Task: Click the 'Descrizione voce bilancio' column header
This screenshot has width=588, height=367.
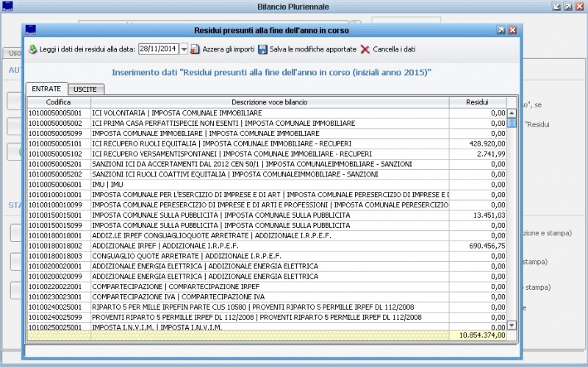Action: (x=270, y=102)
